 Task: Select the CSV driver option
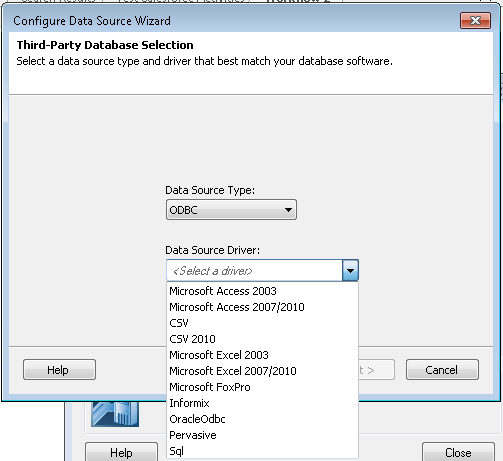click(262, 323)
